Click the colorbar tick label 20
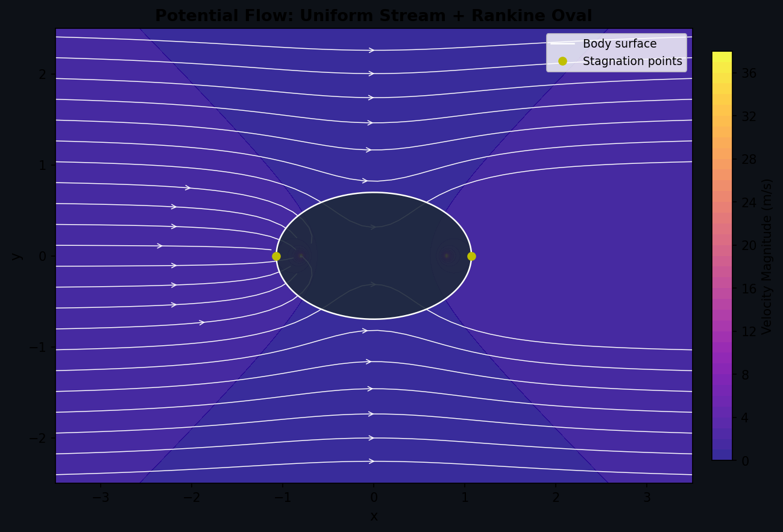 [749, 245]
